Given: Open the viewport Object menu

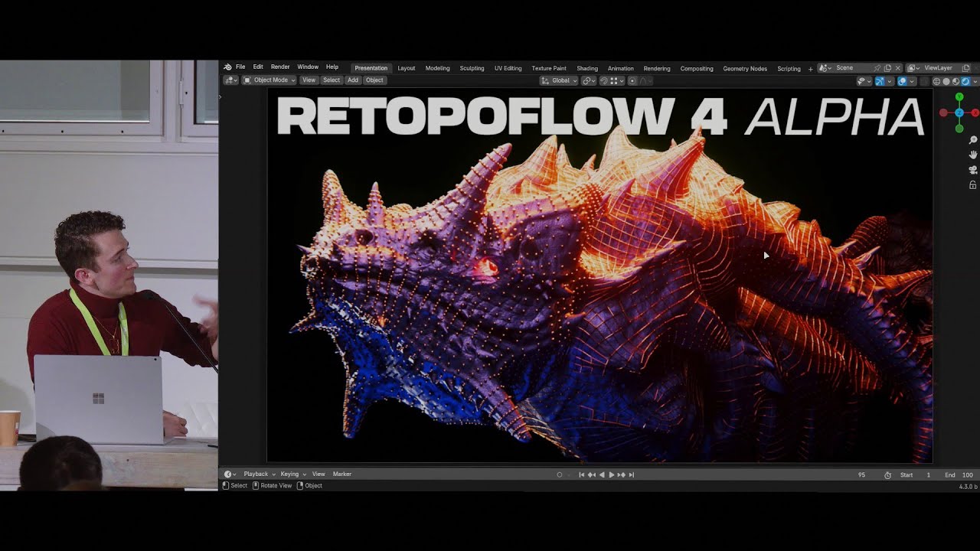Looking at the screenshot, I should [374, 80].
